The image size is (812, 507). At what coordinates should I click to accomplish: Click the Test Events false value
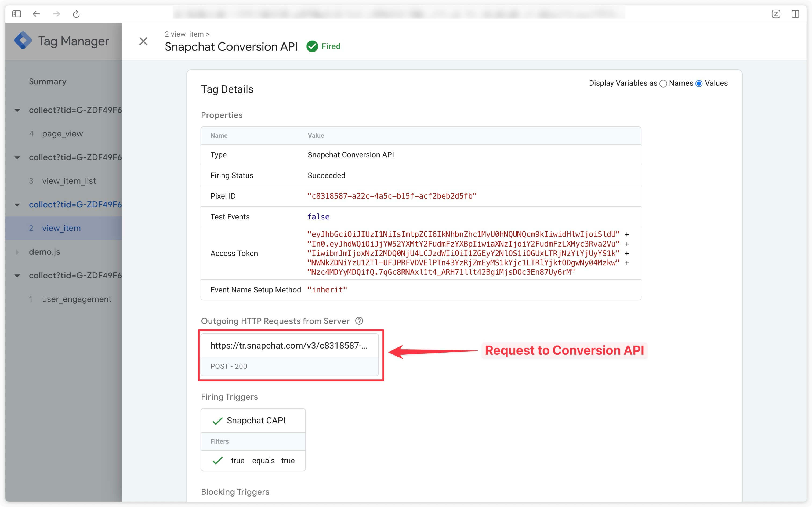318,217
